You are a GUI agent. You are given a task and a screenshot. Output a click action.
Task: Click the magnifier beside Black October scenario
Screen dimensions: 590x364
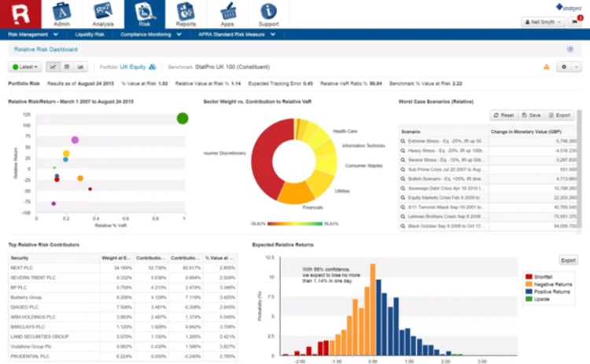pyautogui.click(x=403, y=226)
